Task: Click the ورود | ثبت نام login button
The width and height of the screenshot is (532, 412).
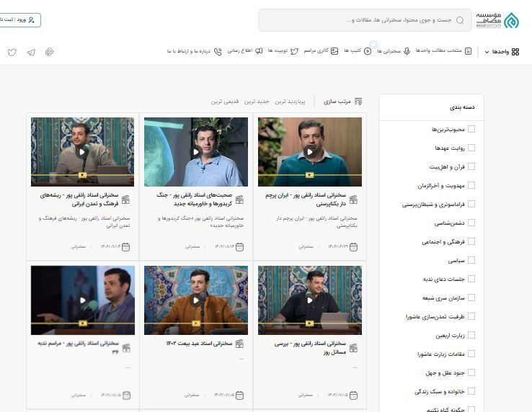Action: [19, 20]
